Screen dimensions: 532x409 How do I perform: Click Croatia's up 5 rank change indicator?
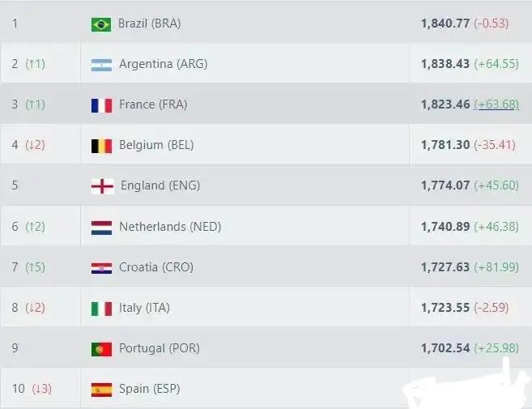click(x=35, y=267)
